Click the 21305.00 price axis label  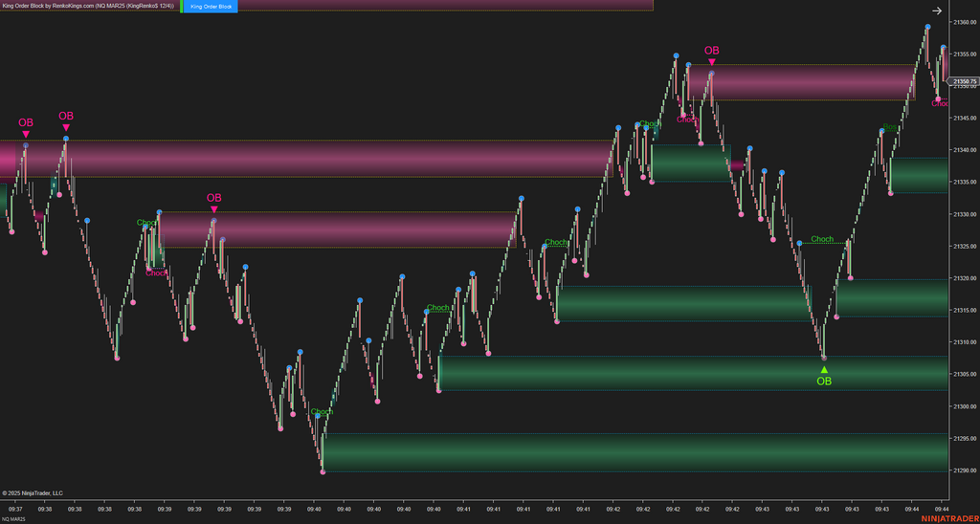pos(965,374)
